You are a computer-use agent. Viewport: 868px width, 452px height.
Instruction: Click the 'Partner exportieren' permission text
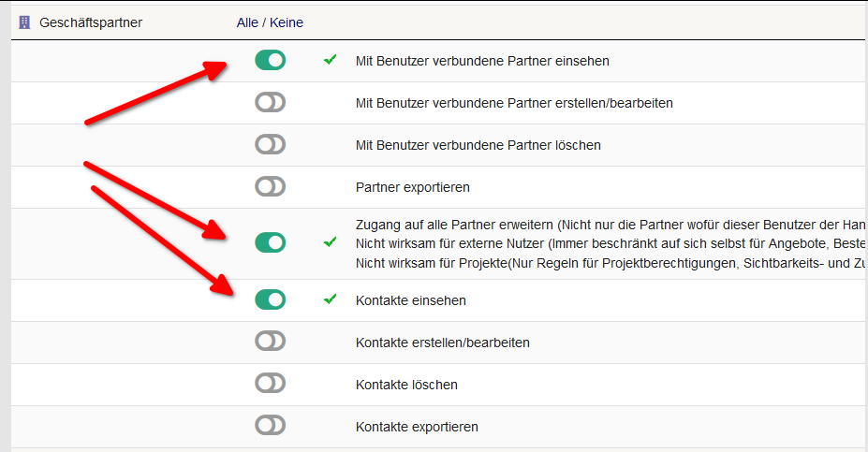coord(413,187)
